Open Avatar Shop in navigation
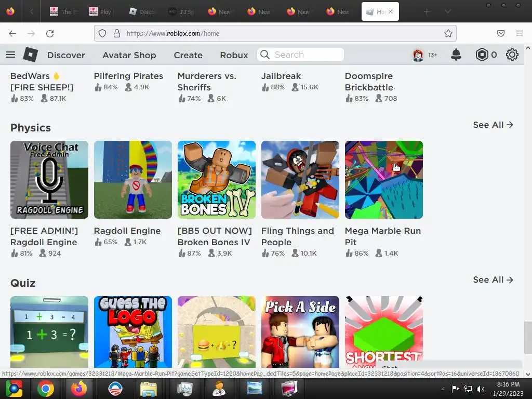This screenshot has width=532, height=399. point(129,55)
